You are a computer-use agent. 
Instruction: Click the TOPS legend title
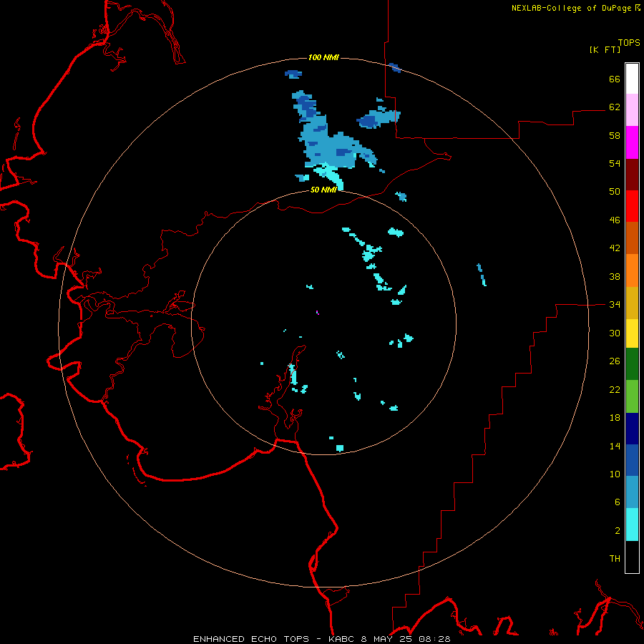(x=629, y=42)
